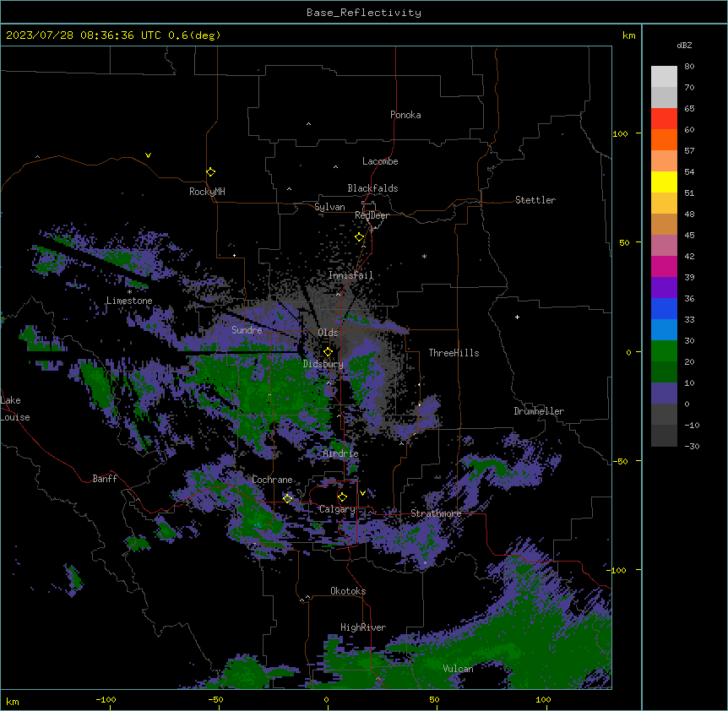Click the Calgary city label
This screenshot has width=728, height=711.
coord(337,509)
